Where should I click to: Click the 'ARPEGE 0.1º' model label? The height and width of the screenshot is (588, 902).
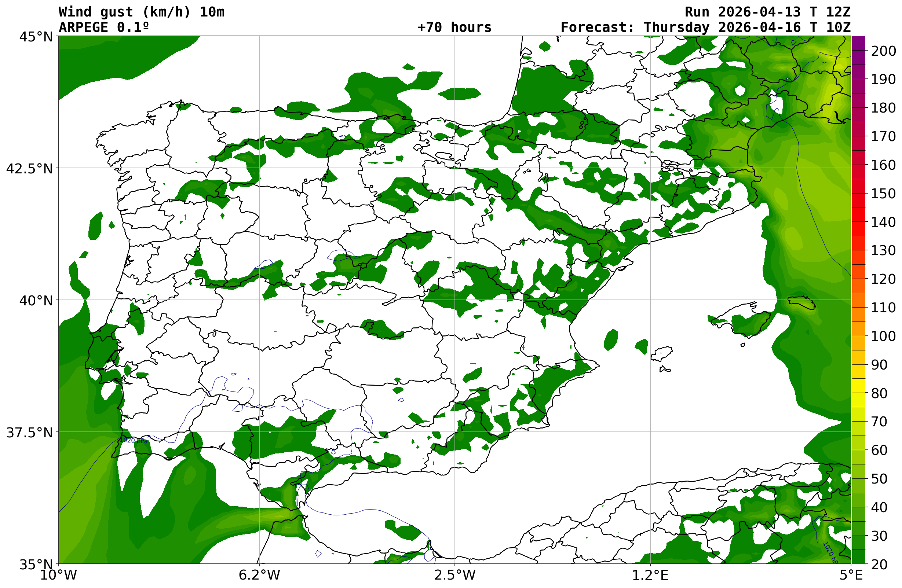(x=104, y=27)
